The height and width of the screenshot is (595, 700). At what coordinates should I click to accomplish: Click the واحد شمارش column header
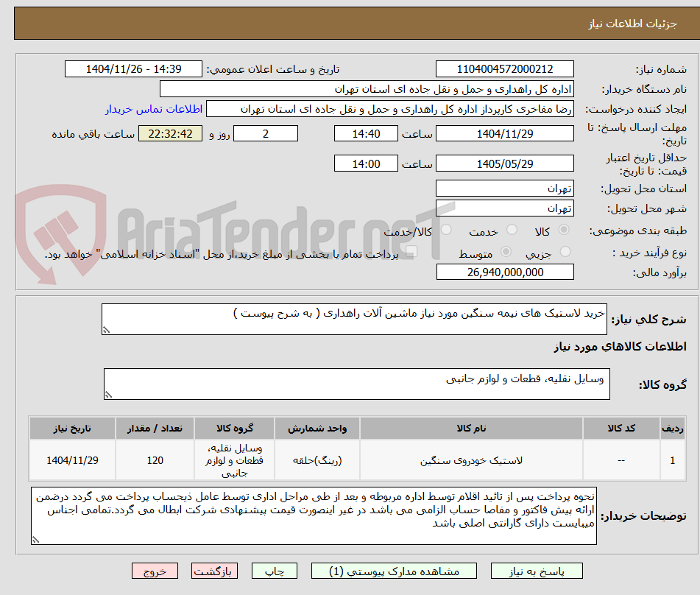(317, 429)
